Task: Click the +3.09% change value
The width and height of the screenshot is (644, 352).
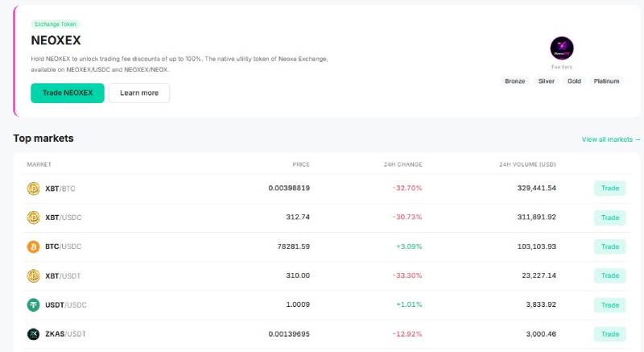Action: (x=409, y=246)
